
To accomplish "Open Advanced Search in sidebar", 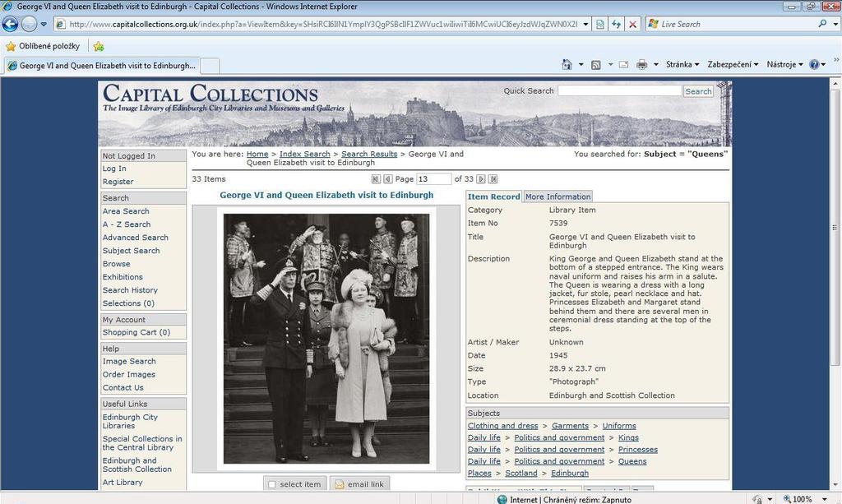I will [x=136, y=238].
